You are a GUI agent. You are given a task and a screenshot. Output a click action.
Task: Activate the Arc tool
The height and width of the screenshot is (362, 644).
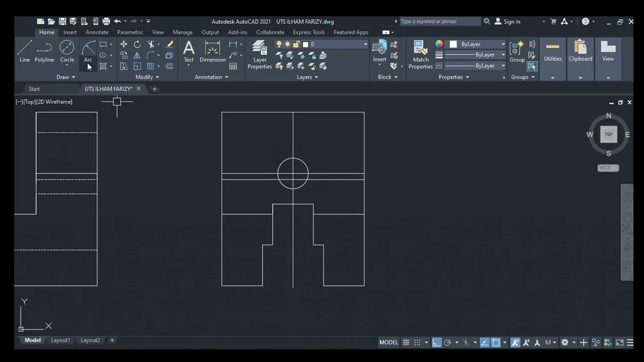click(88, 52)
